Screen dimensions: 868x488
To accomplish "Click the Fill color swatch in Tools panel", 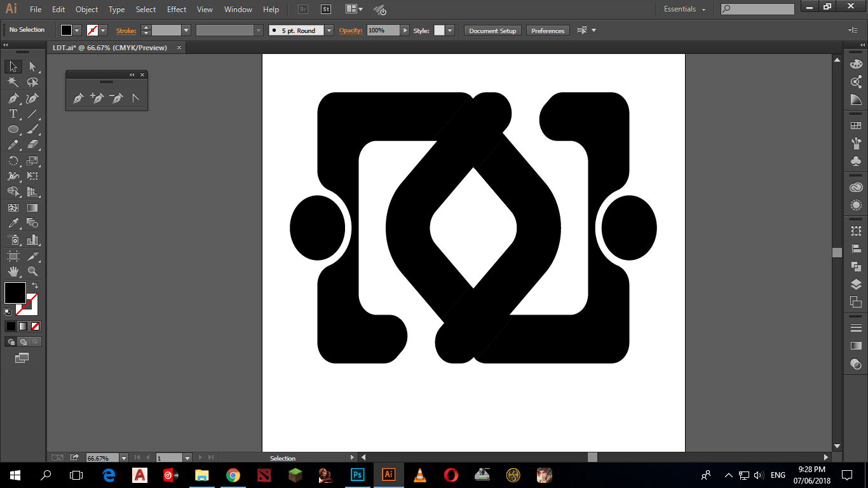I will tap(15, 293).
